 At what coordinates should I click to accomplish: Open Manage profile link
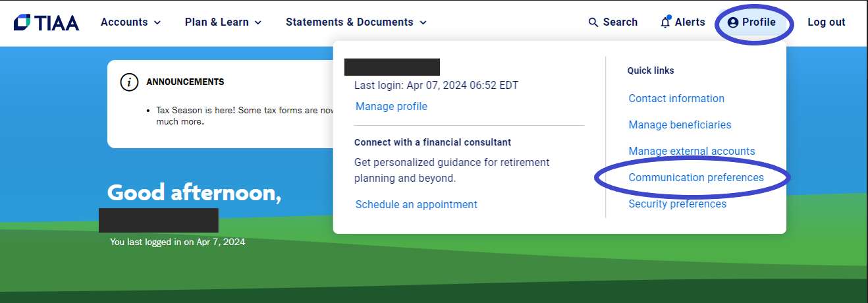click(x=391, y=106)
